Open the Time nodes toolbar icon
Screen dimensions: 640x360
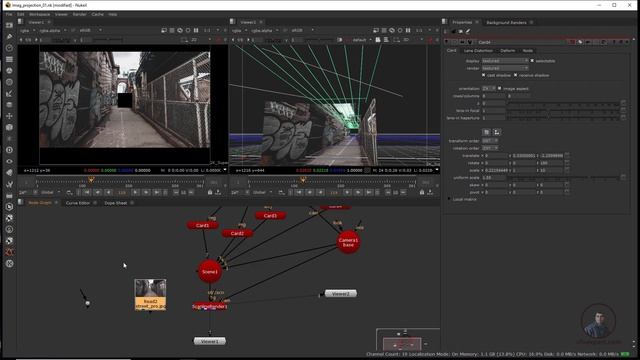coord(9,48)
